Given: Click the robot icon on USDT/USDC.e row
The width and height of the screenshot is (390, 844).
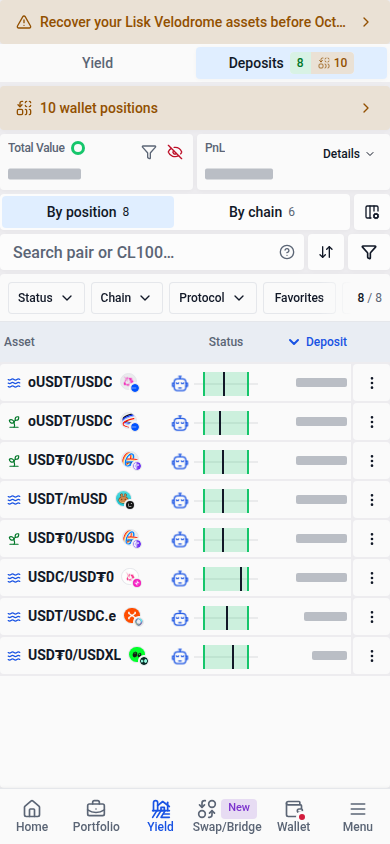Looking at the screenshot, I should [180, 617].
